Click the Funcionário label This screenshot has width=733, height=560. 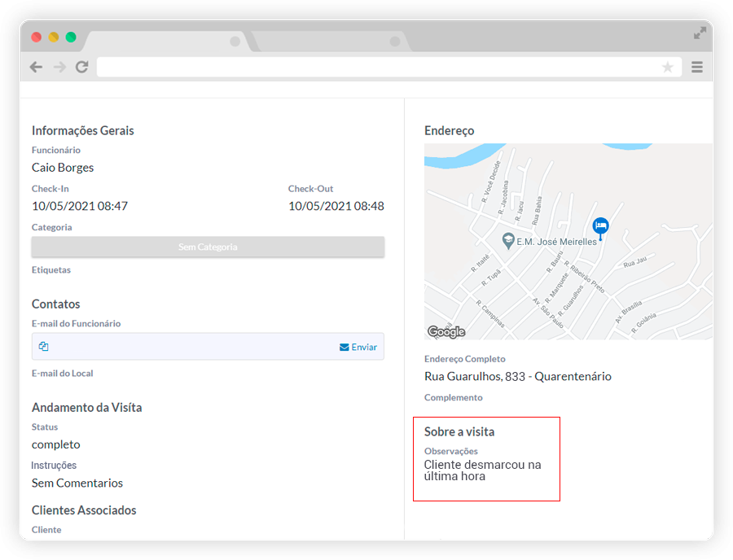pos(56,150)
